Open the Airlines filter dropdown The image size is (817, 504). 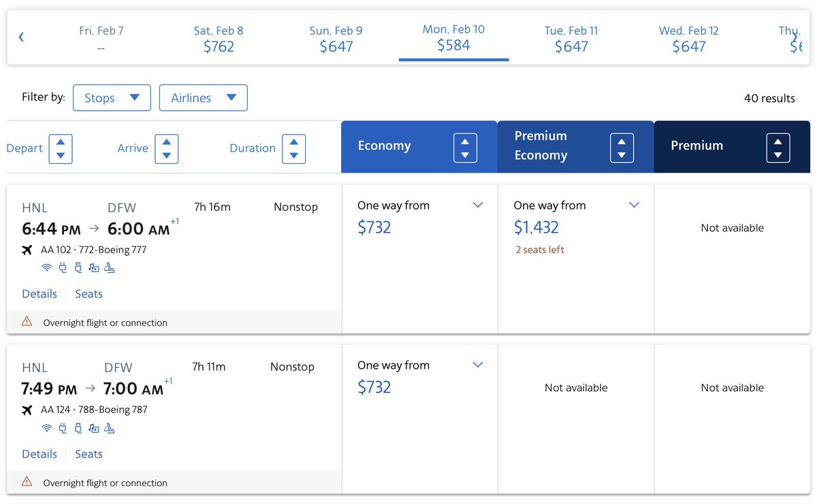click(203, 98)
